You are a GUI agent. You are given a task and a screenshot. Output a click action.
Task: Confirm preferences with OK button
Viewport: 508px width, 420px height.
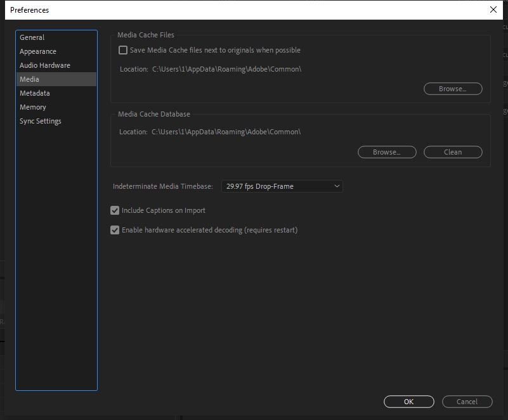point(409,402)
